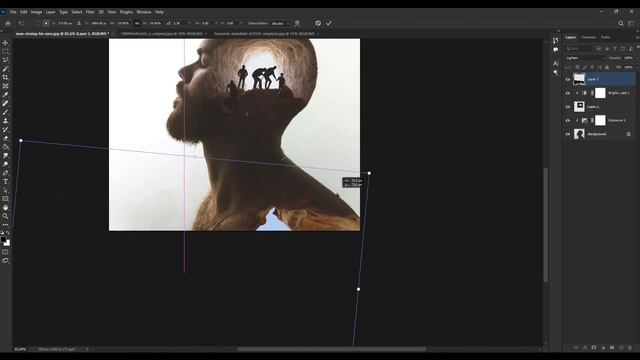
Task: Open the History panel icon in collapsed dock
Action: [556, 40]
